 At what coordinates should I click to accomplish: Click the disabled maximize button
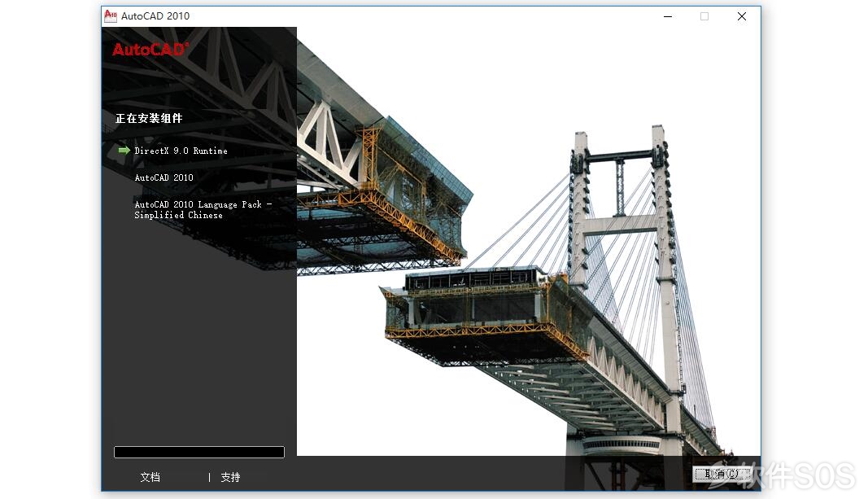(x=704, y=16)
